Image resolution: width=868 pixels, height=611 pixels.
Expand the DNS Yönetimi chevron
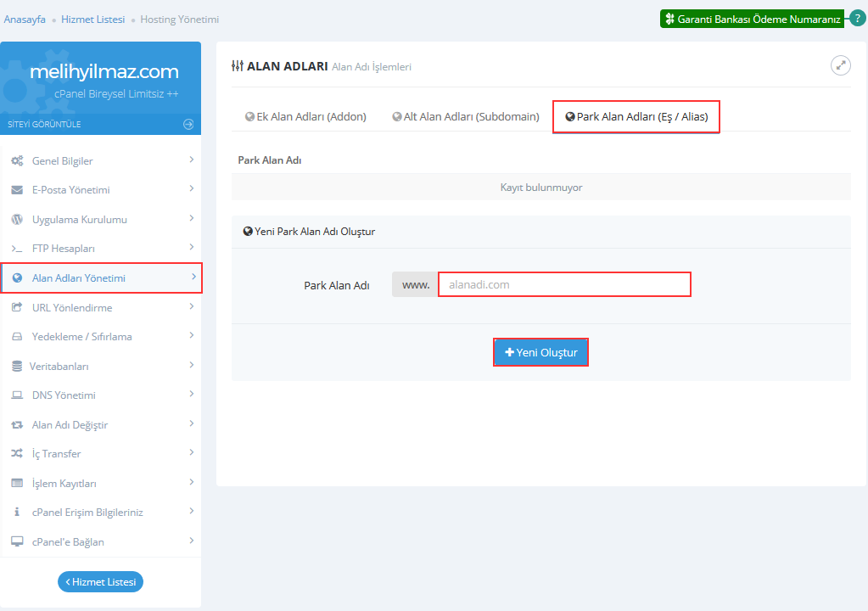pos(192,395)
